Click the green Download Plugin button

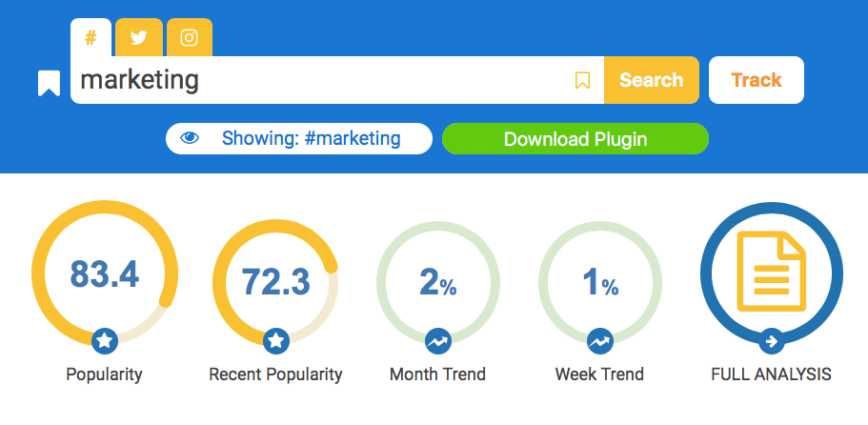[575, 138]
